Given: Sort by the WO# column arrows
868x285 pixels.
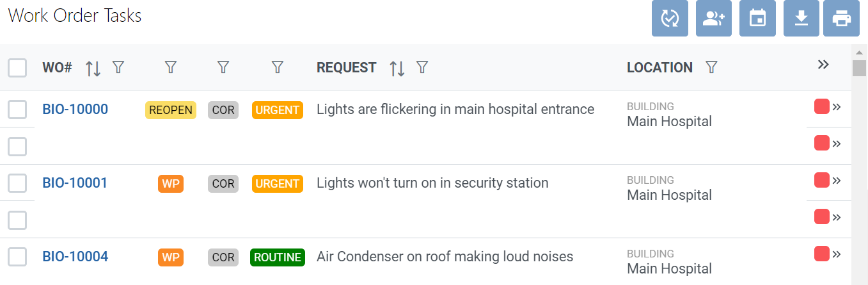Looking at the screenshot, I should pos(93,68).
